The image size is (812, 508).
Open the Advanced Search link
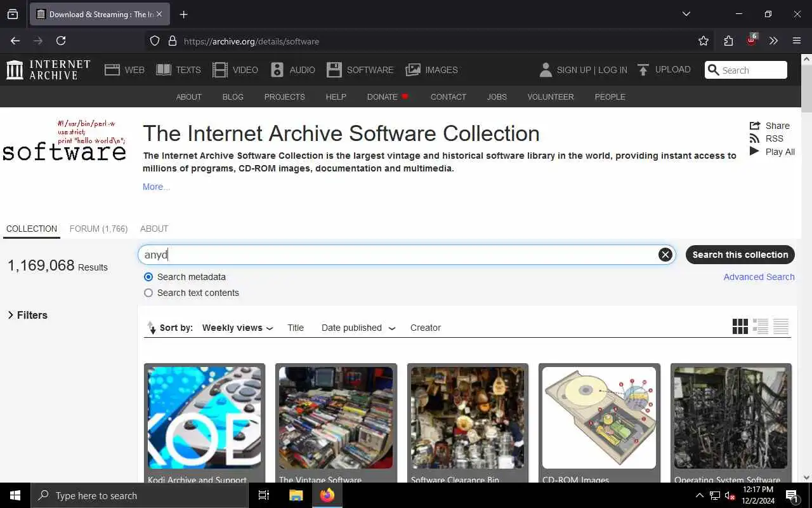pos(759,277)
